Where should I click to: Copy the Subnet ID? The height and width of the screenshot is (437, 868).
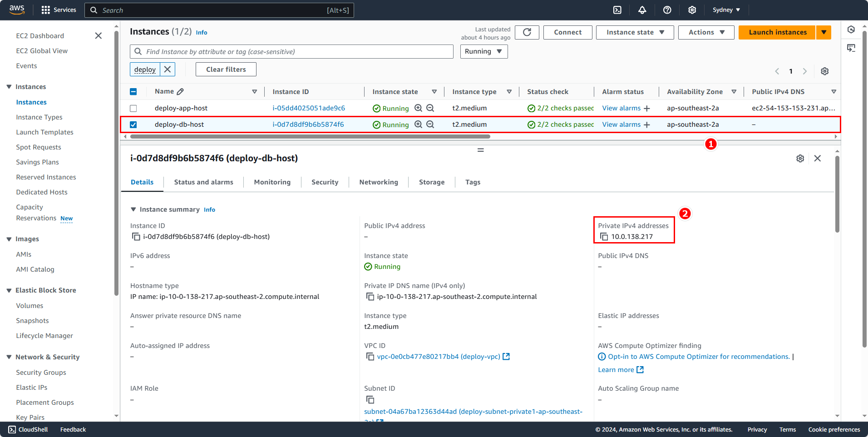(370, 400)
